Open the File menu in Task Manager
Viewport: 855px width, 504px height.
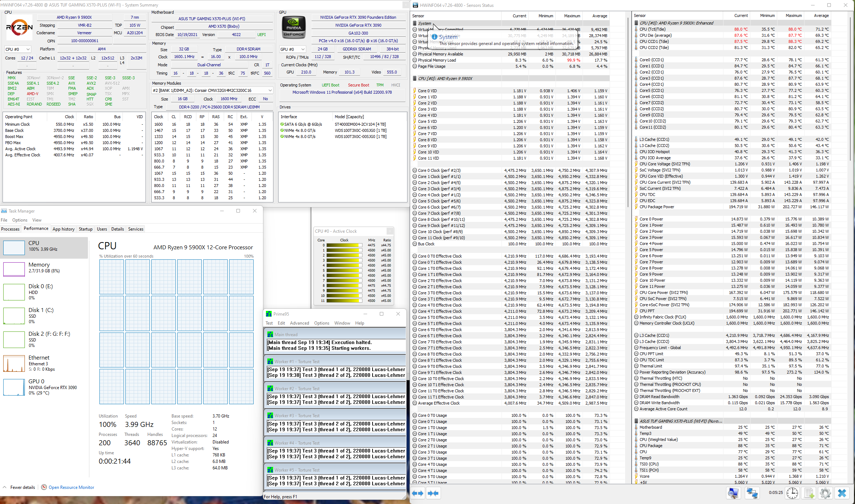(x=4, y=220)
